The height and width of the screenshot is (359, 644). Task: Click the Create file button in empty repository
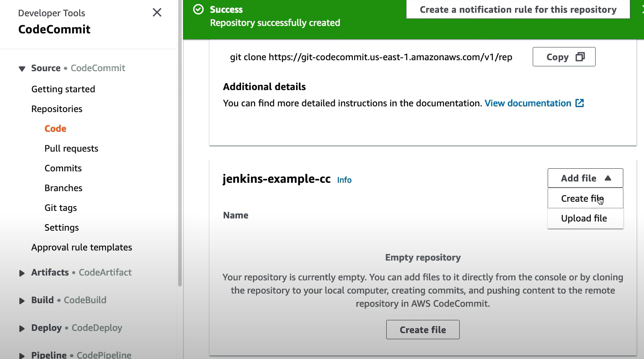pyautogui.click(x=423, y=330)
